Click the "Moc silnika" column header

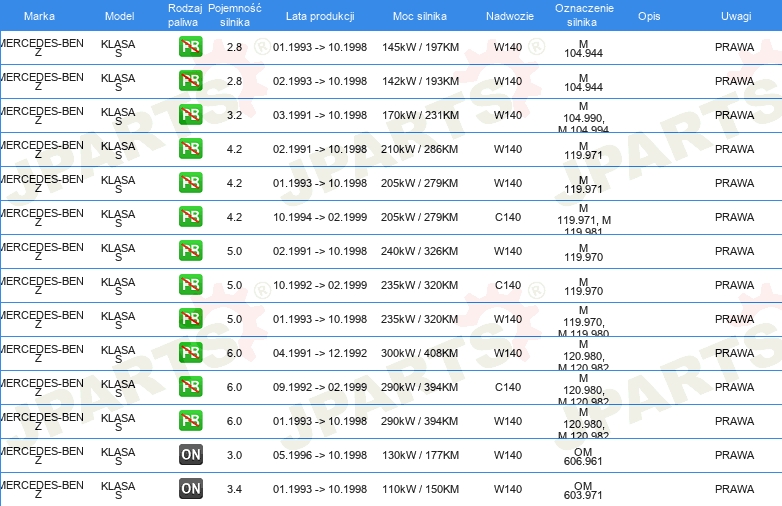(x=419, y=16)
